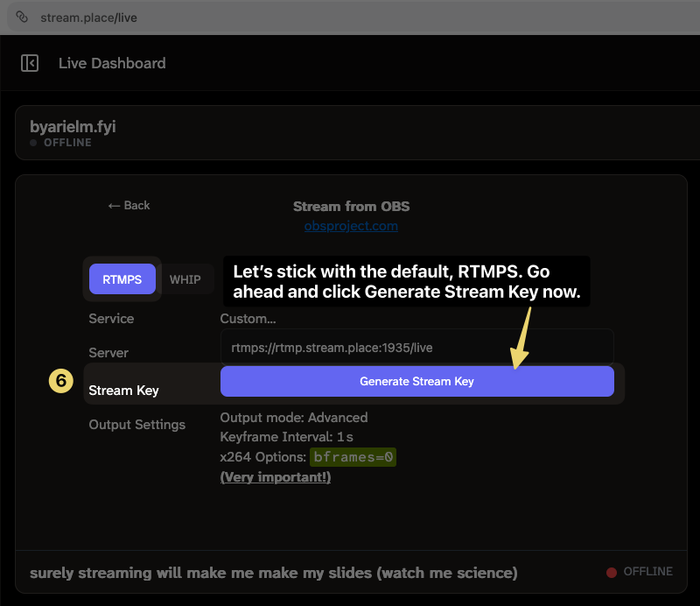This screenshot has width=700, height=606.
Task: Switch to the WHIP protocol tab
Action: tap(185, 279)
